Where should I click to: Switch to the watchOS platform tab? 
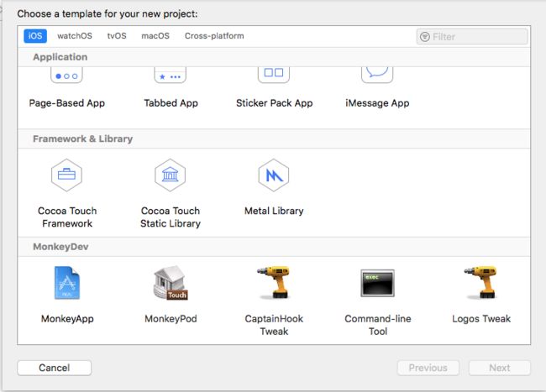point(75,36)
